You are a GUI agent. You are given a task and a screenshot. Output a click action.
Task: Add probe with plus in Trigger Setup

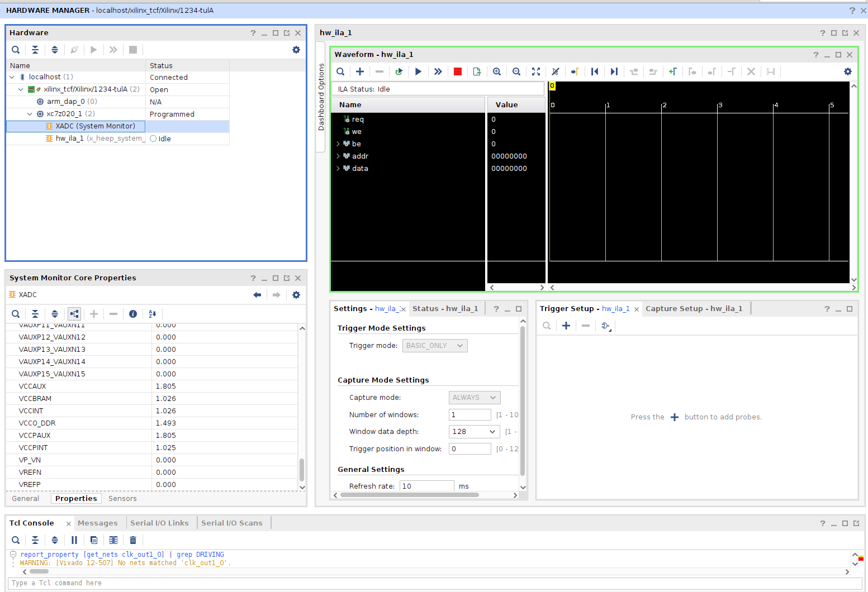(x=566, y=326)
